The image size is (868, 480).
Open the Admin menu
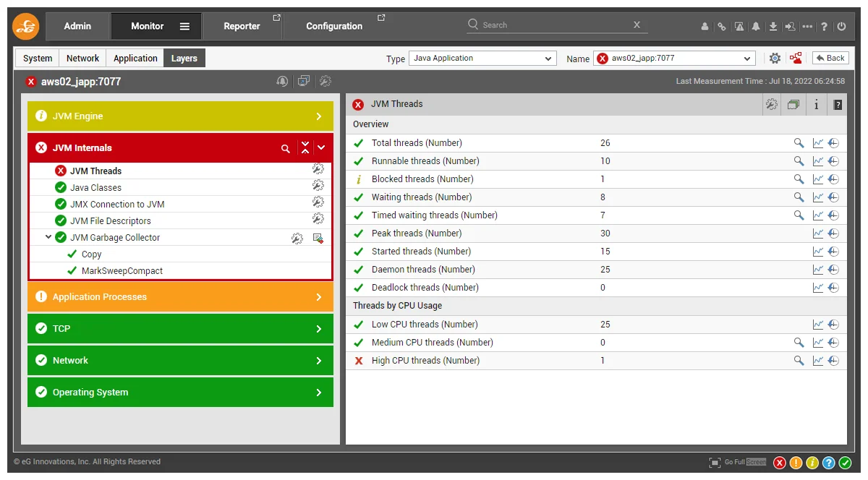[x=77, y=26]
